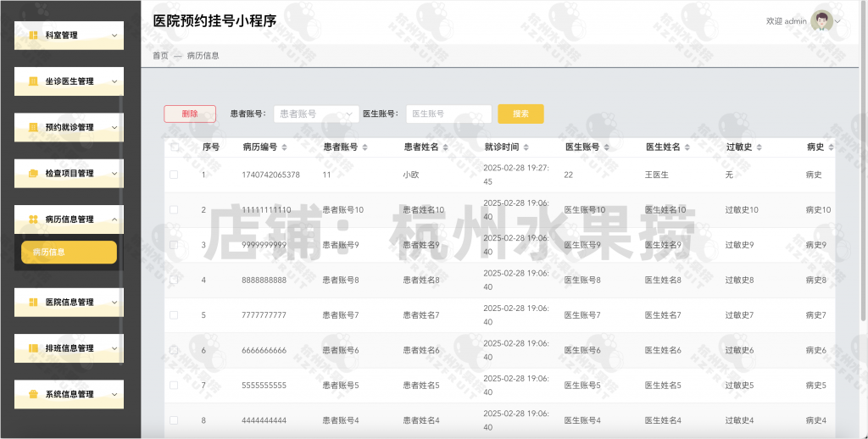
Task: Check the row with 患者姓名10
Action: click(174, 210)
